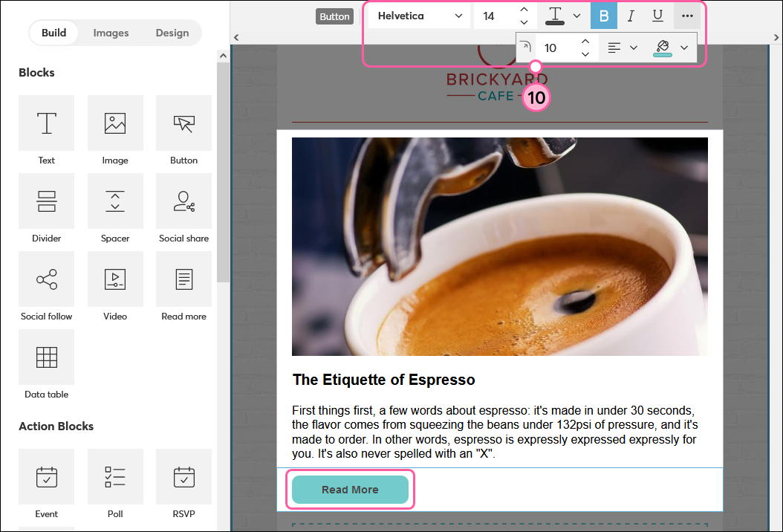
Task: Increase corner radius value
Action: (585, 42)
